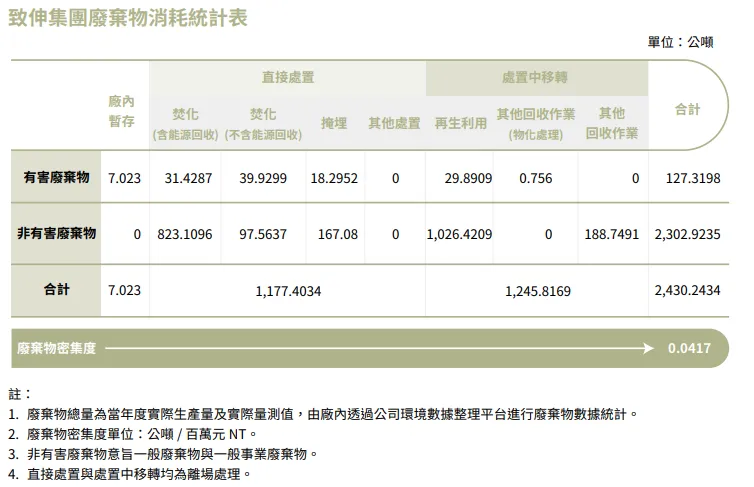
Task: Click the 焚化 (含能源回收) column header
Action: [185, 124]
